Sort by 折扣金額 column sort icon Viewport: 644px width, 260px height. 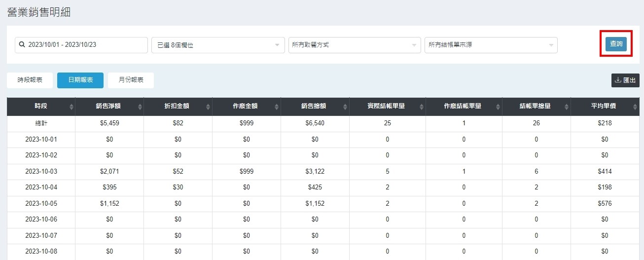[x=209, y=107]
